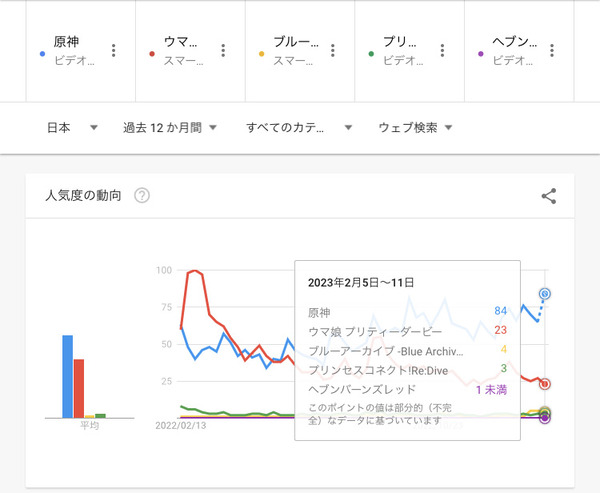Click the tooltip value 23 for ウマ娘
Screen dimensions: 600x493
click(x=501, y=330)
